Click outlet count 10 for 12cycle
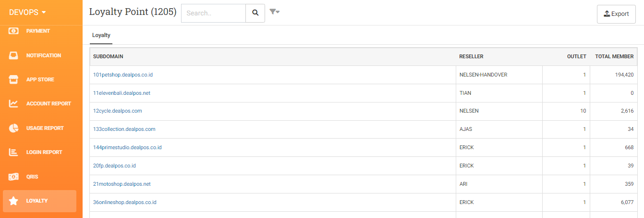The image size is (644, 218). pos(583,111)
